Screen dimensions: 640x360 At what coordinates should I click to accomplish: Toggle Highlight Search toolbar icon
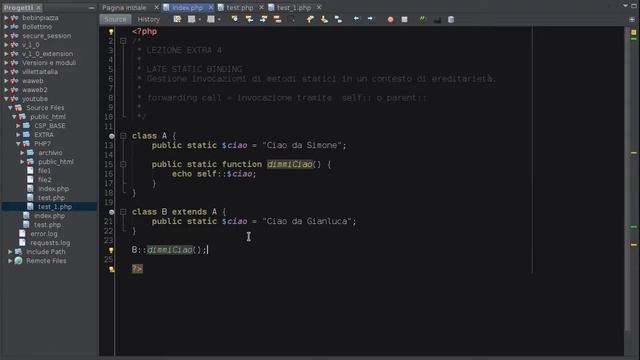pos(278,19)
